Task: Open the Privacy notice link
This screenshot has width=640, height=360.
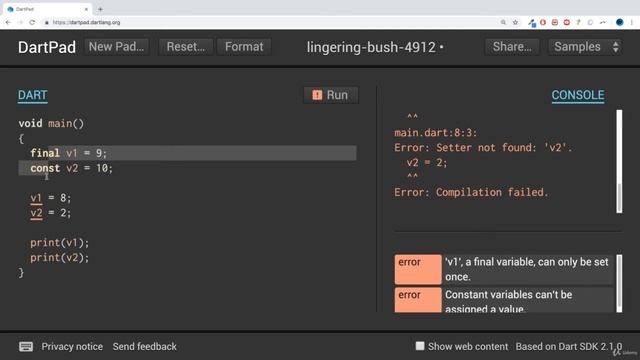Action: coord(72,347)
